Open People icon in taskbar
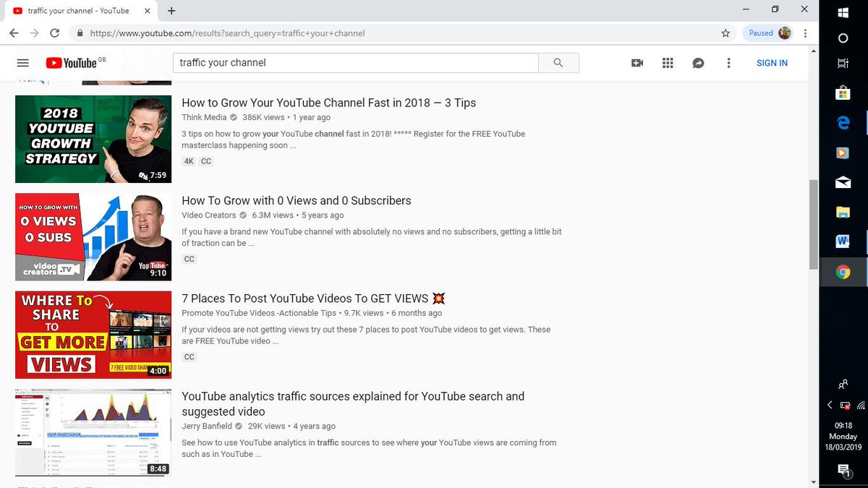This screenshot has width=868, height=488. [x=843, y=384]
